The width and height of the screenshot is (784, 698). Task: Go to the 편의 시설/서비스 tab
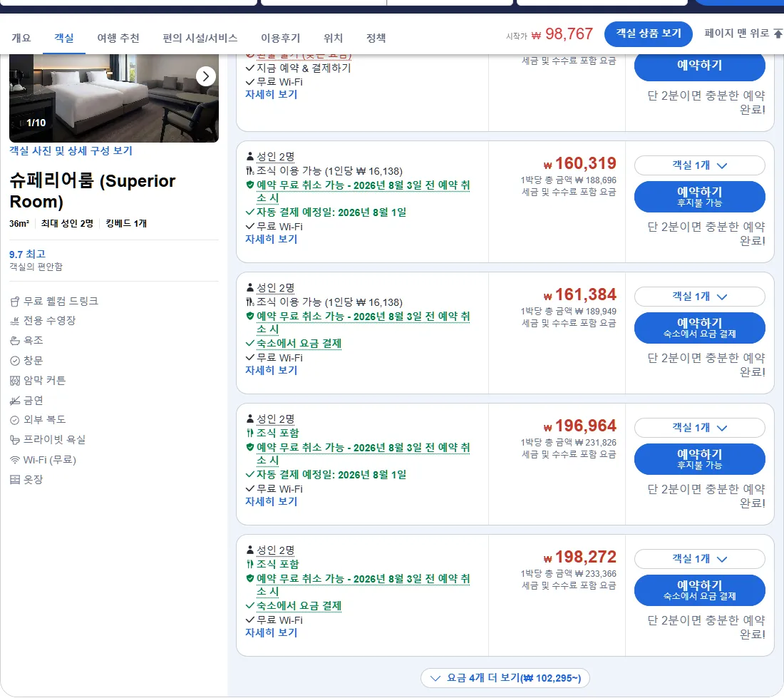[200, 38]
